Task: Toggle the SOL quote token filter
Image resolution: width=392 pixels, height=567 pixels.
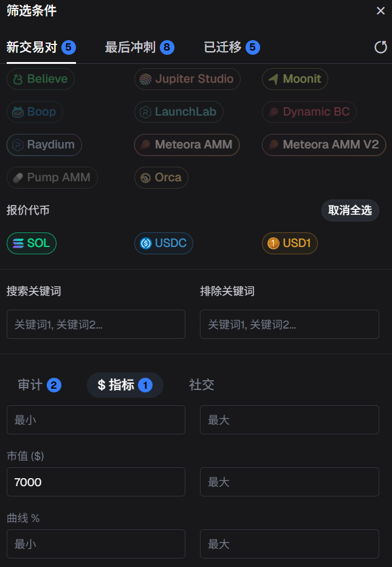Action: pos(31,243)
